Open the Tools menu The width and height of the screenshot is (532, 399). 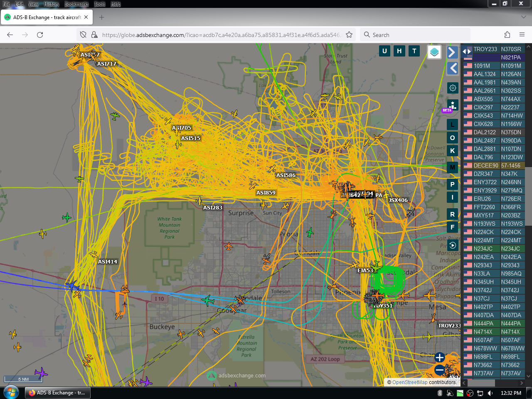pyautogui.click(x=100, y=4)
